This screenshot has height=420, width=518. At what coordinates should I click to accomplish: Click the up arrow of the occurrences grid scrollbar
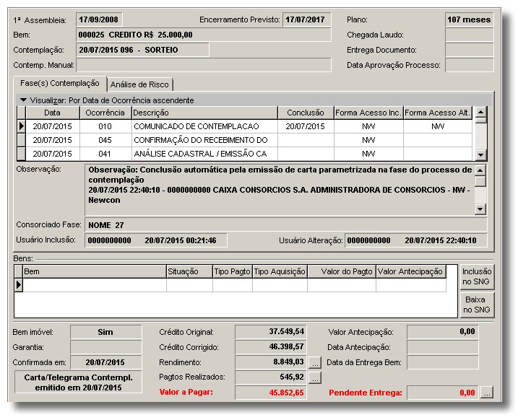pyautogui.click(x=480, y=112)
